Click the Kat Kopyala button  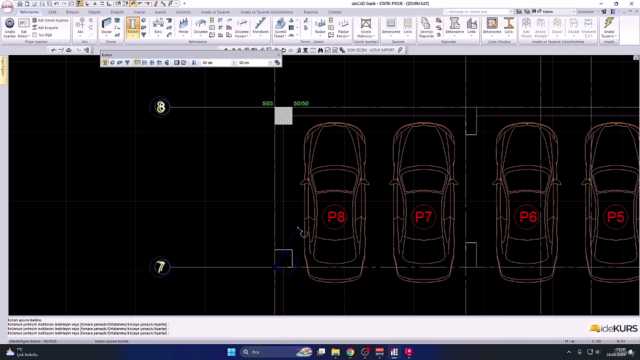pyautogui.click(x=45, y=28)
